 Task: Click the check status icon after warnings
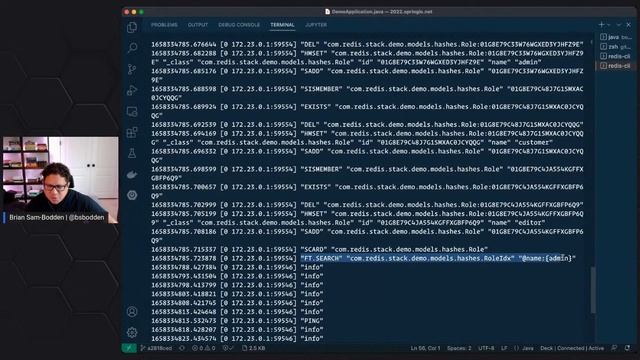point(228,348)
